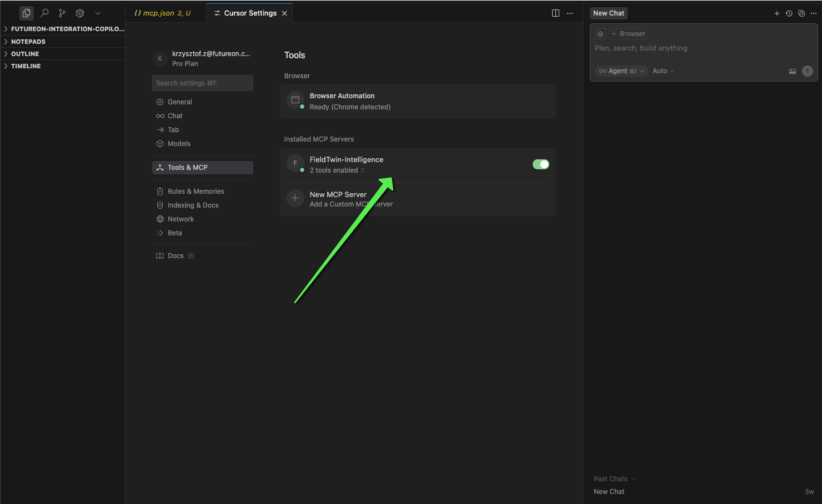Screen dimensions: 822x504
Task: Open the Explorer files icon
Action: pos(26,13)
